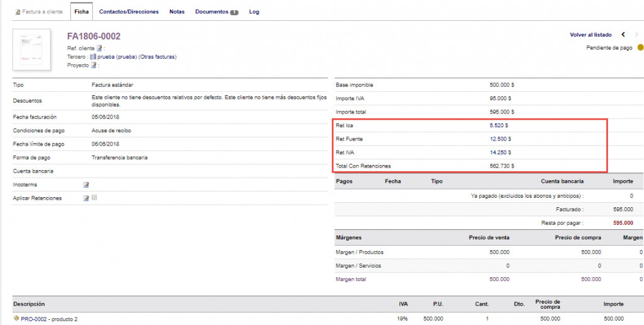Switch to the Ficha tab
The height and width of the screenshot is (325, 644).
81,12
